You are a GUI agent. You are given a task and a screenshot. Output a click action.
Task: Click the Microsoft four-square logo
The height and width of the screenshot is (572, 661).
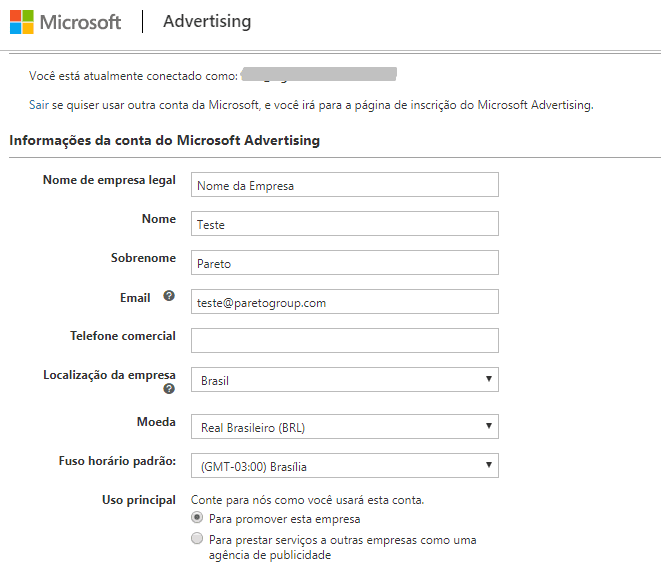pos(21,22)
